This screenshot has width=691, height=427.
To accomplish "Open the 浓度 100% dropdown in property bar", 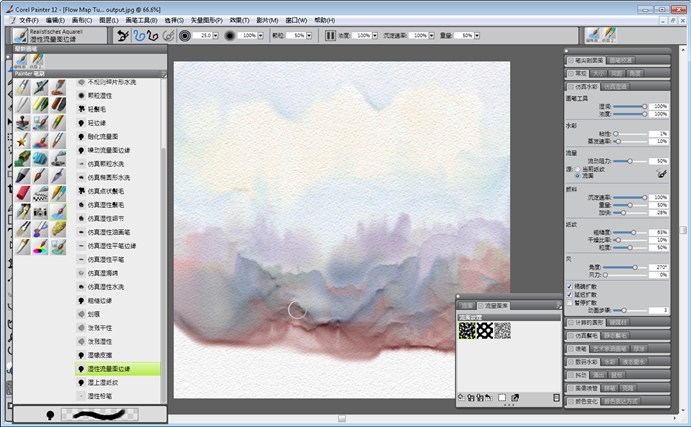I will coord(375,36).
